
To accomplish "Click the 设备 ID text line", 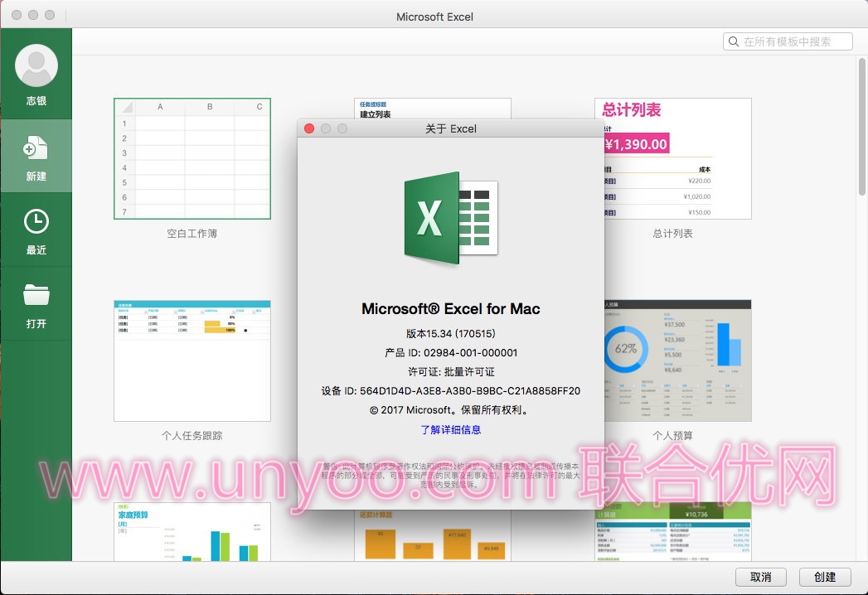I will pyautogui.click(x=451, y=391).
